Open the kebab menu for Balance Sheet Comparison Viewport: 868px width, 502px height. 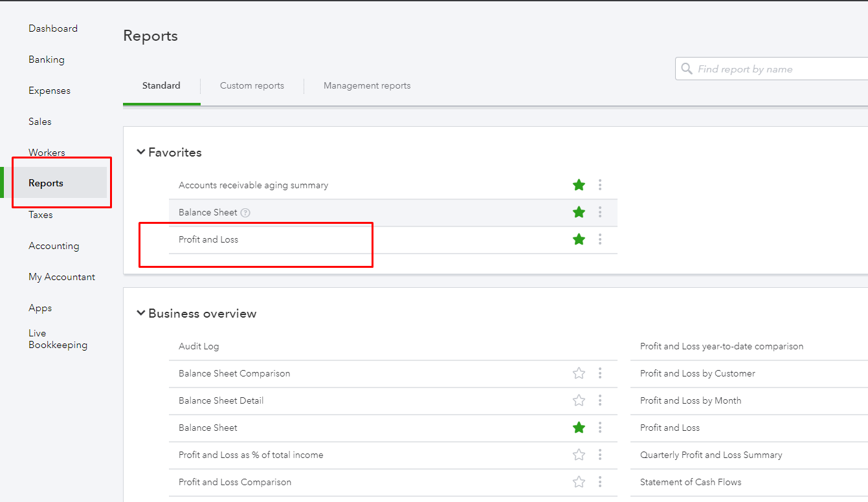click(599, 373)
